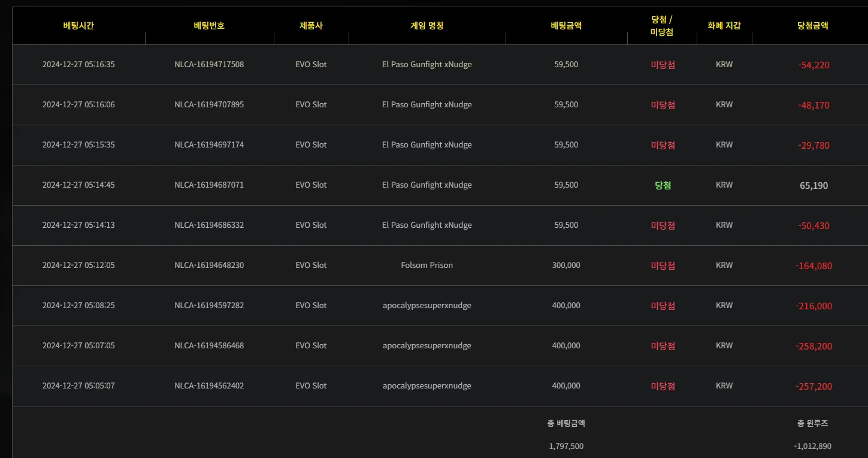Click the green 당첨 status label

(x=663, y=185)
